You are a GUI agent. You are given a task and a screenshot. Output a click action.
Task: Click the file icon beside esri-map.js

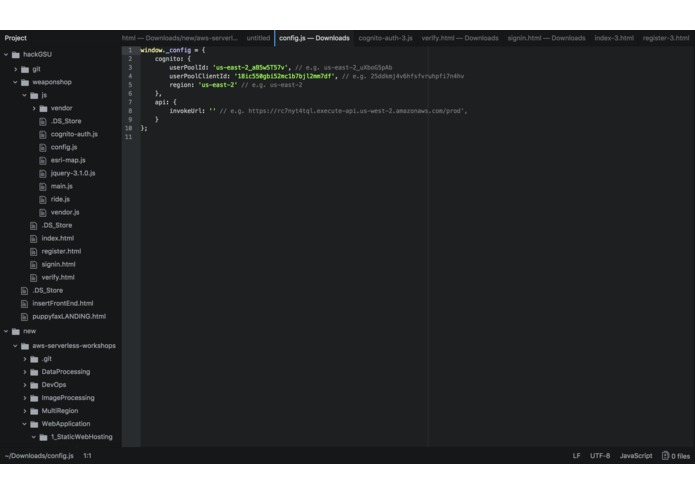click(x=43, y=160)
